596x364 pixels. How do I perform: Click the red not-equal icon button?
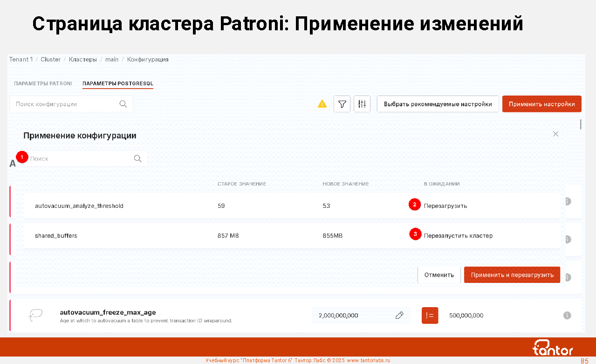[430, 316]
